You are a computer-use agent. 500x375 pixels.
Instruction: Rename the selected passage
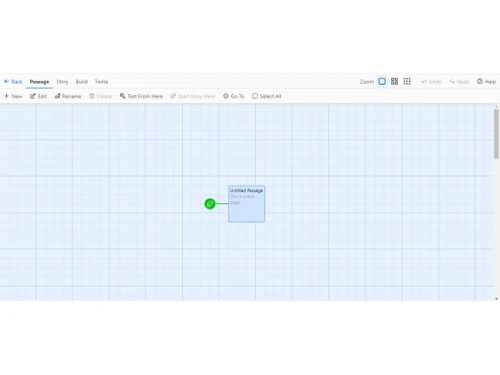point(68,96)
